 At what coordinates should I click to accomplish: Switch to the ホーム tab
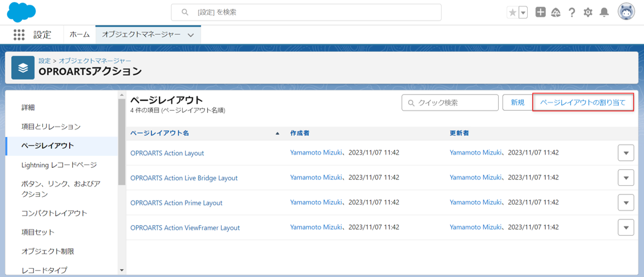80,35
